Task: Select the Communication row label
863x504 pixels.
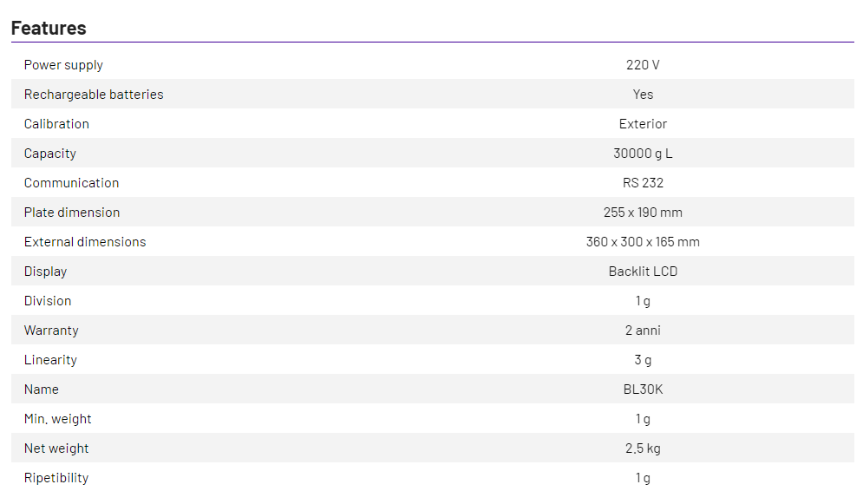Action: tap(71, 183)
